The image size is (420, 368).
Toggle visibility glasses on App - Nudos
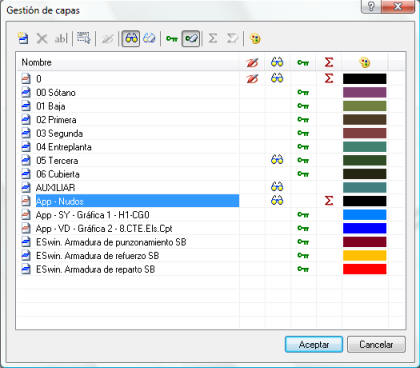[x=277, y=201]
